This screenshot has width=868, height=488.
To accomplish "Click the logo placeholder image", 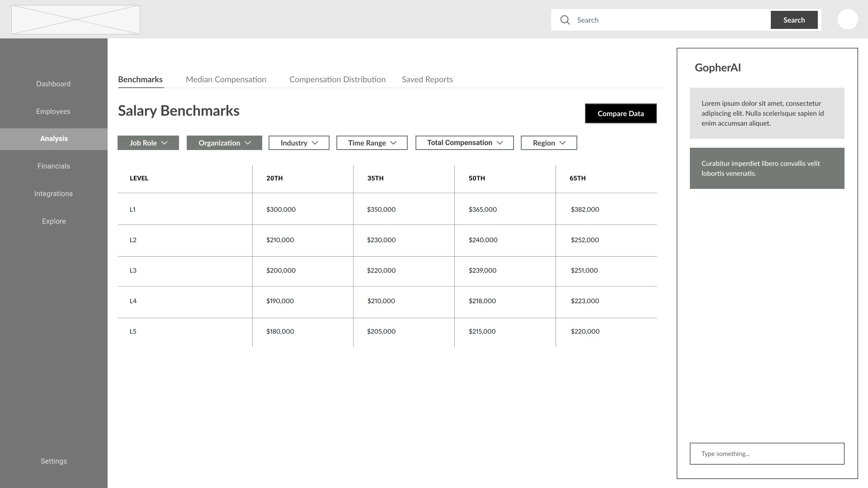I will [x=75, y=19].
